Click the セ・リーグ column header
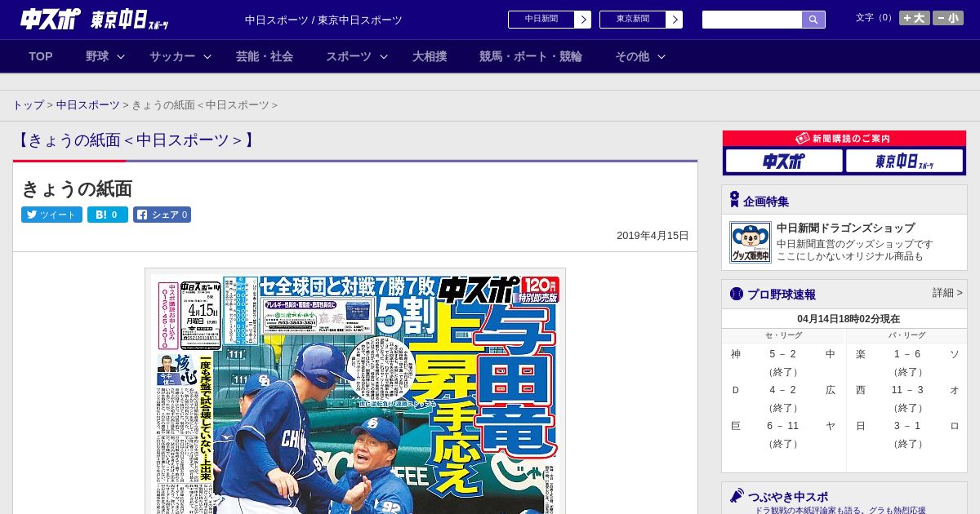 (783, 335)
